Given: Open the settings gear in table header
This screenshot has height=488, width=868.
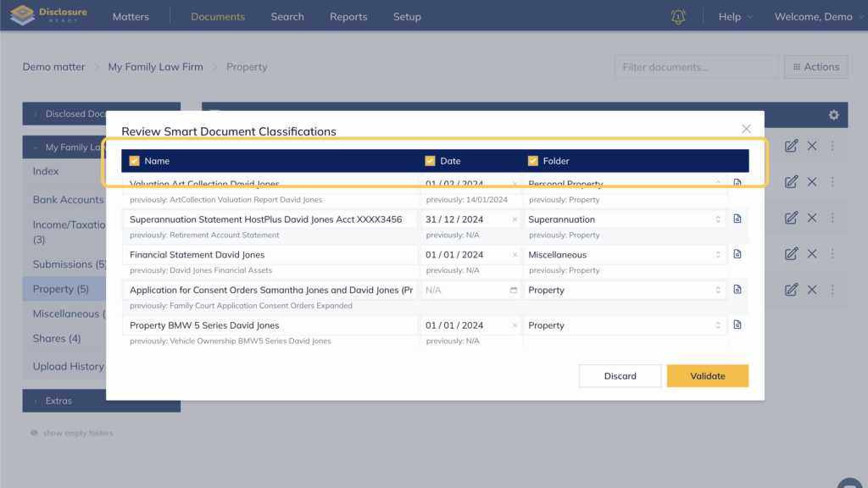Looking at the screenshot, I should click(833, 115).
